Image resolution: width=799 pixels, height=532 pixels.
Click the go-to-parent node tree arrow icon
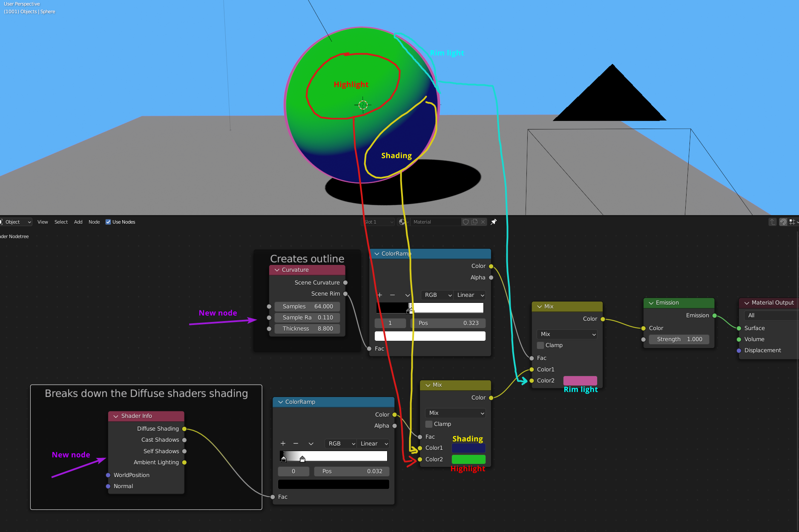pos(772,222)
